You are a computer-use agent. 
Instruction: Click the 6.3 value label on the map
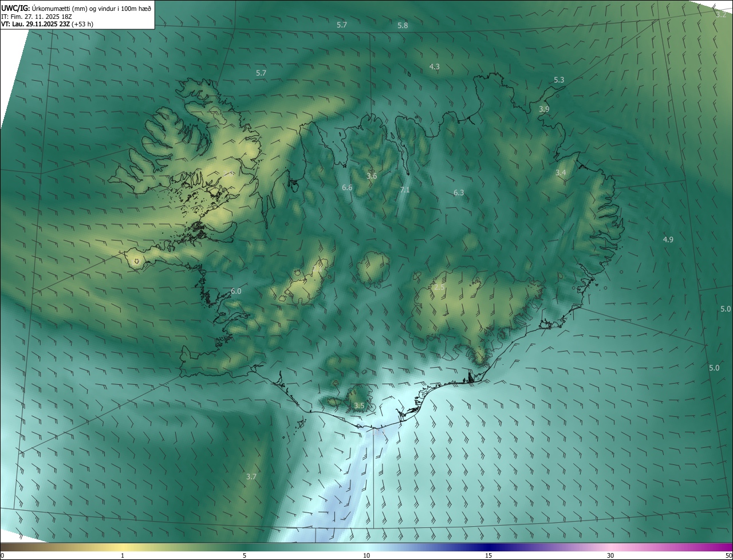click(x=459, y=193)
